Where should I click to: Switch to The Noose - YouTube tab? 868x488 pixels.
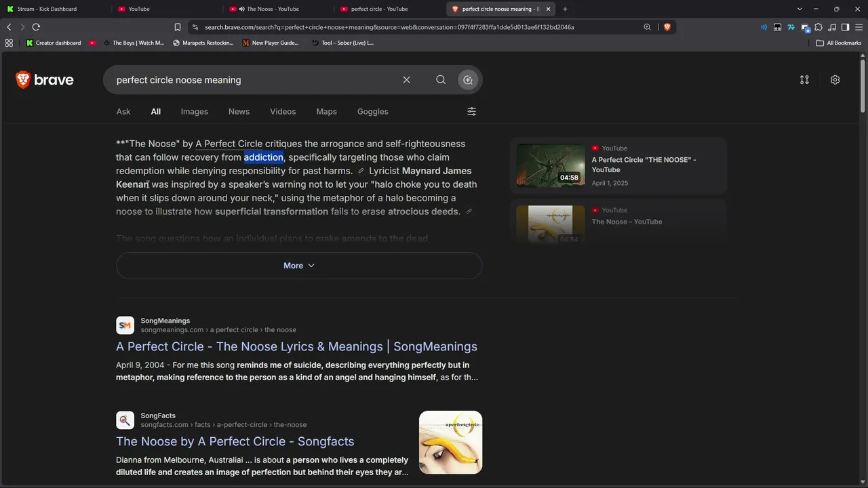[278, 9]
